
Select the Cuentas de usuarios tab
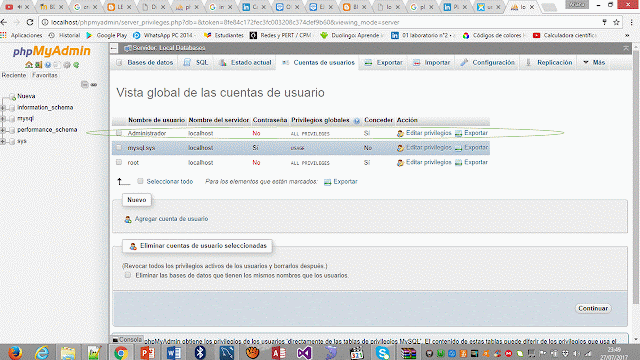pyautogui.click(x=318, y=62)
